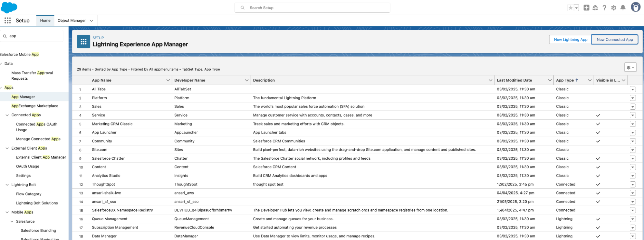The image size is (644, 240).
Task: Add this page to favorites star
Action: coord(571,8)
